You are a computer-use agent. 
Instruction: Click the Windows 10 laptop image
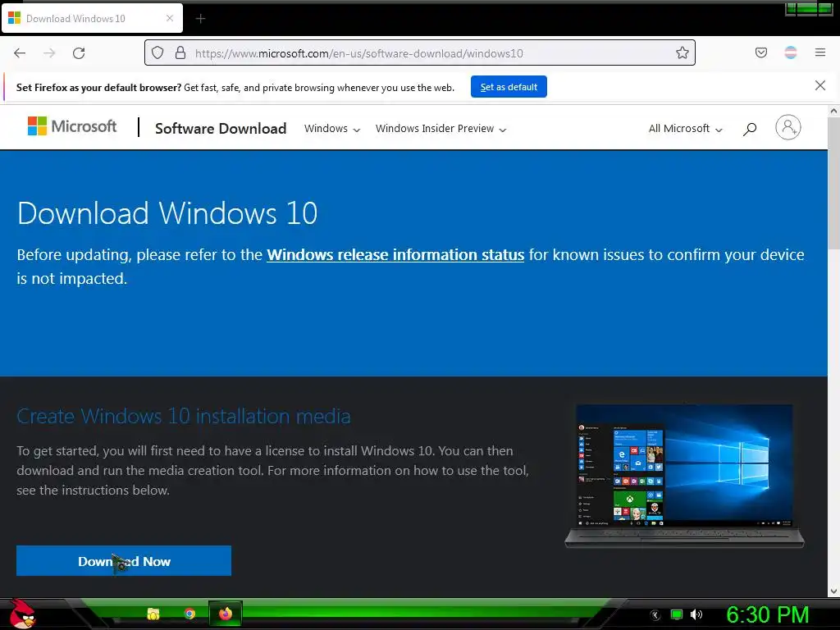(x=684, y=477)
